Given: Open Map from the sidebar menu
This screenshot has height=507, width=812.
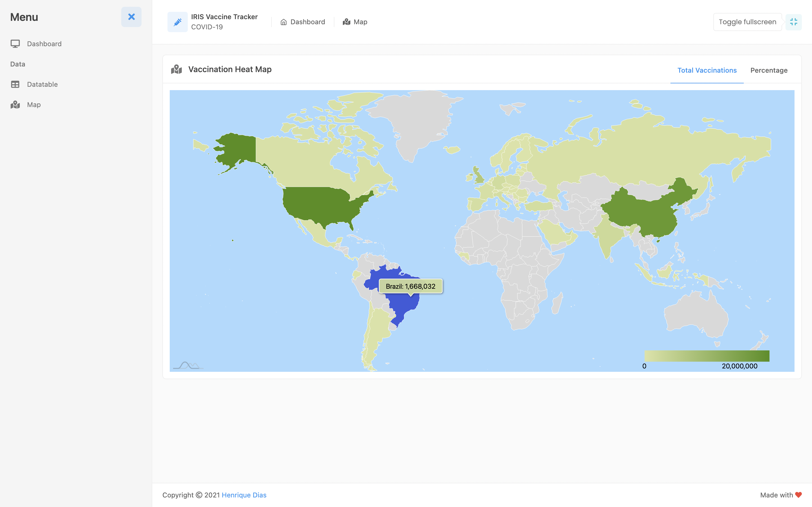Looking at the screenshot, I should [x=34, y=104].
